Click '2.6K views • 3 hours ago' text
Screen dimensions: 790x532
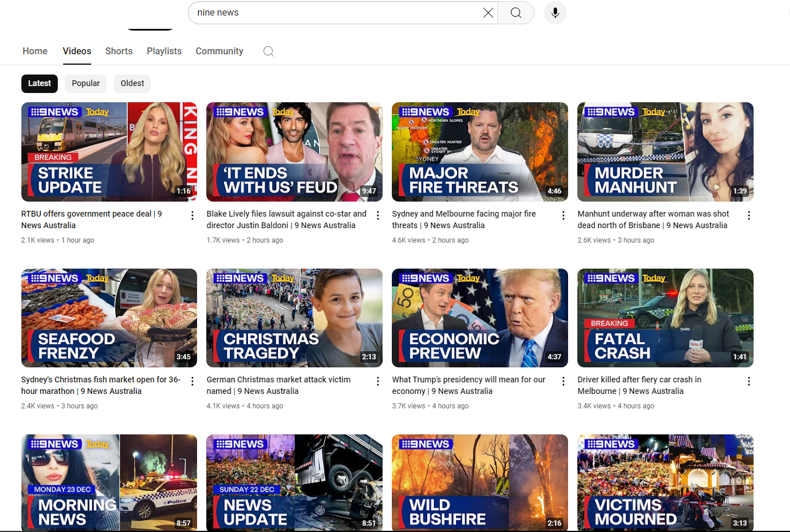616,240
